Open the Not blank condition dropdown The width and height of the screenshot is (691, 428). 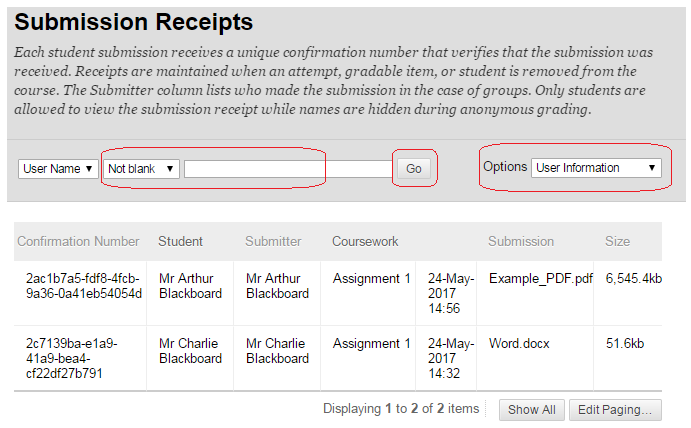point(141,169)
